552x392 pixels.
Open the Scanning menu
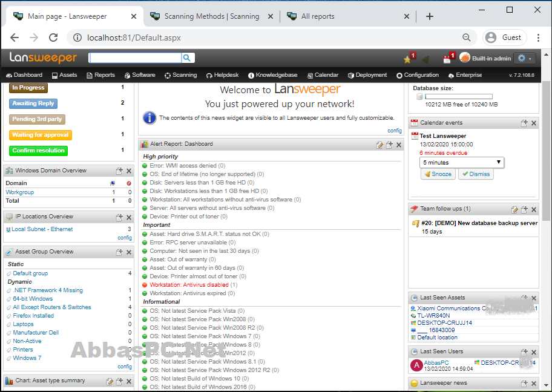180,75
